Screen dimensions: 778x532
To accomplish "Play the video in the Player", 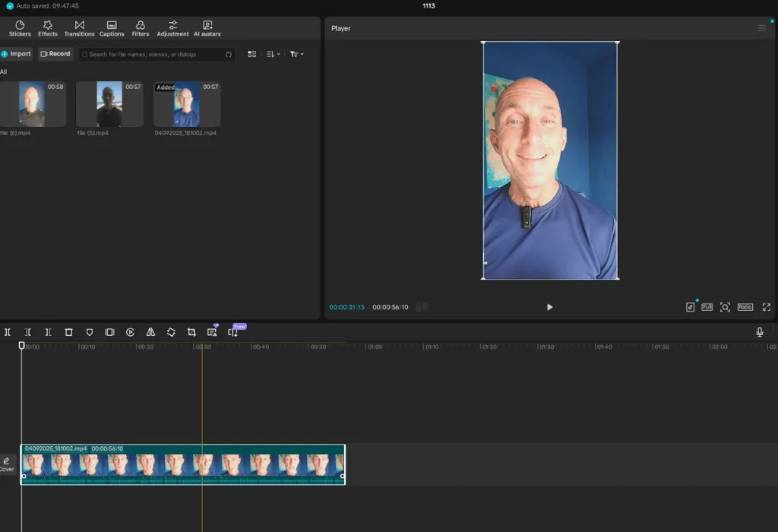I will point(549,307).
